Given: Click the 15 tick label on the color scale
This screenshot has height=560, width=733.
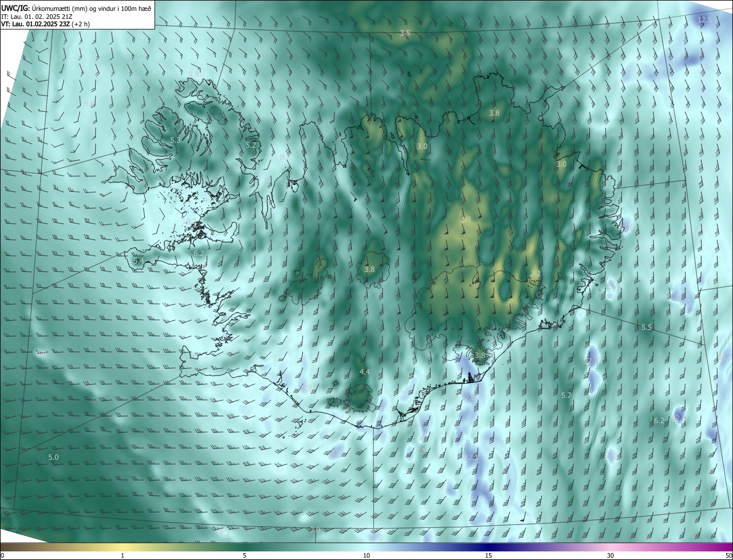Looking at the screenshot, I should (488, 555).
